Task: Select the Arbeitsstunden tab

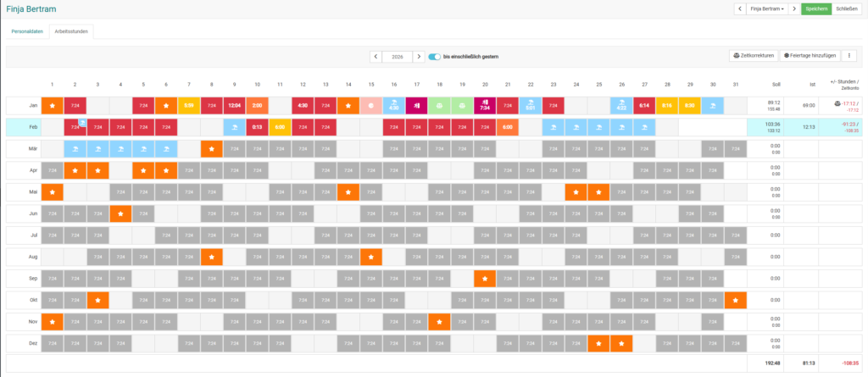Action: click(71, 31)
